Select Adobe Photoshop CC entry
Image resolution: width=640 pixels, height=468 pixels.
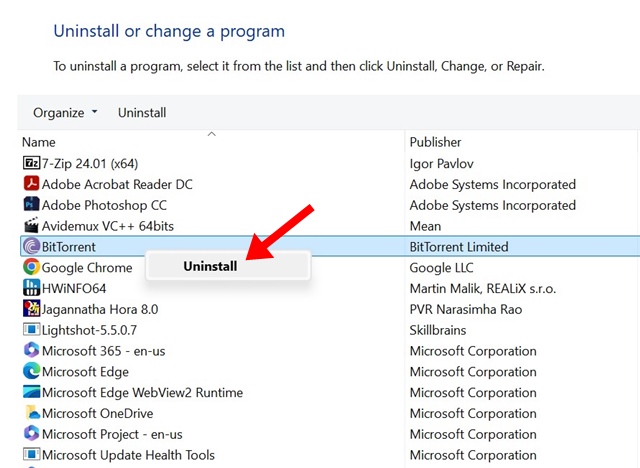coord(104,205)
